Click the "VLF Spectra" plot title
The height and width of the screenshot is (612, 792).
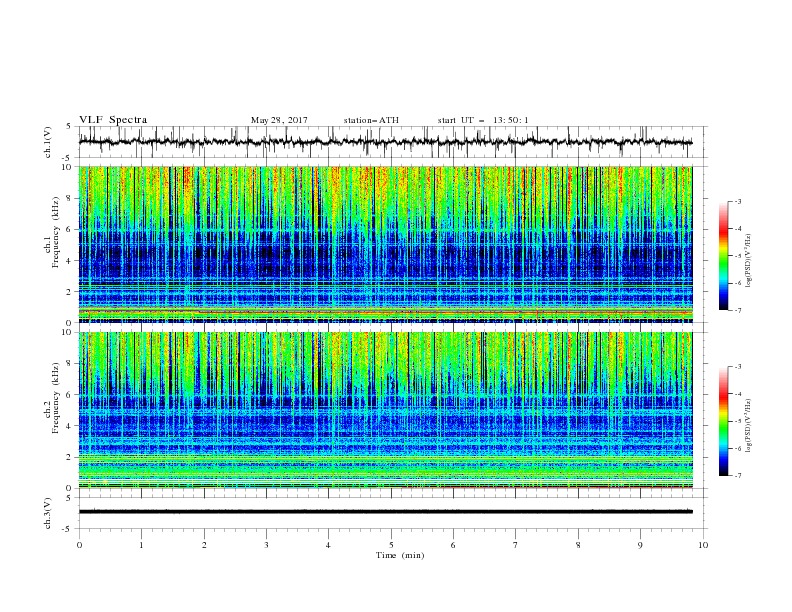coord(113,120)
